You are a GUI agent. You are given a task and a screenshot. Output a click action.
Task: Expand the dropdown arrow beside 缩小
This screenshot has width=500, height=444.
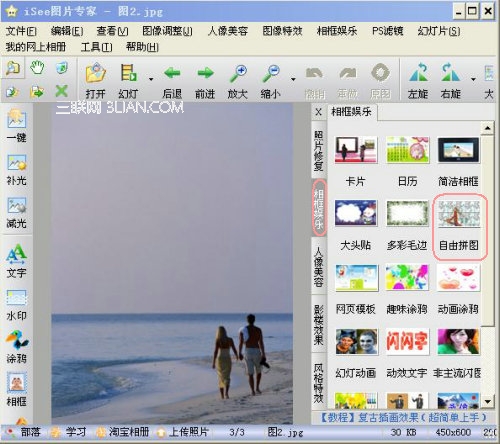point(293,79)
